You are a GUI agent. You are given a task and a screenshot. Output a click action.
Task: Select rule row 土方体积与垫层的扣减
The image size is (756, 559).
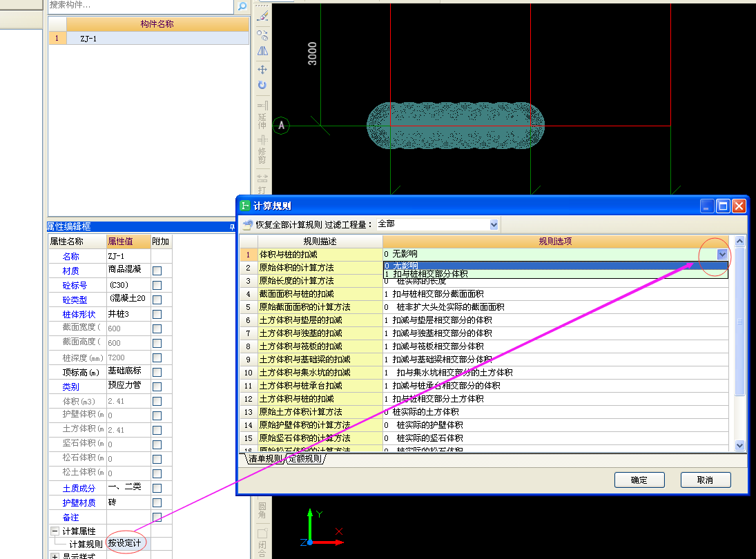click(x=320, y=320)
